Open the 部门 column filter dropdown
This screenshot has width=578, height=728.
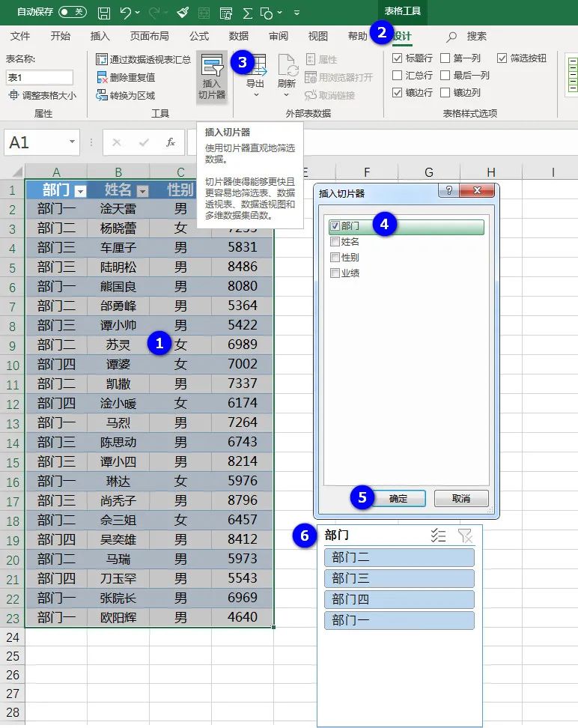point(80,191)
